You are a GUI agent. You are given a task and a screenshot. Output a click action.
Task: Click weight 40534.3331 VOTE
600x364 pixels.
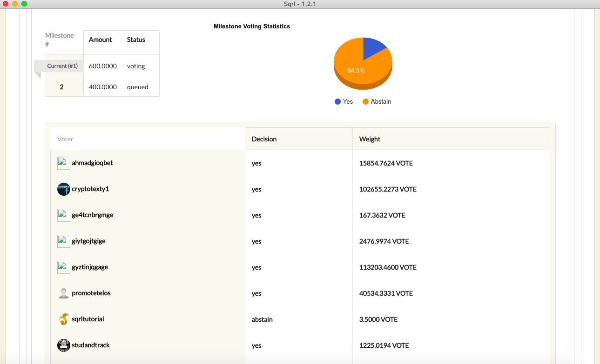[386, 293]
